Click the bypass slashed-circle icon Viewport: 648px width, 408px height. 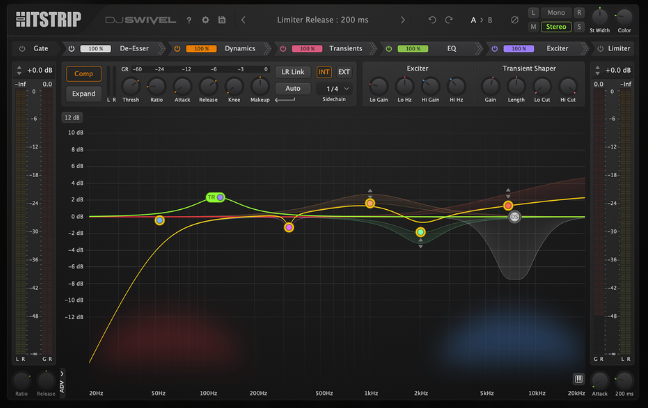coord(515,20)
